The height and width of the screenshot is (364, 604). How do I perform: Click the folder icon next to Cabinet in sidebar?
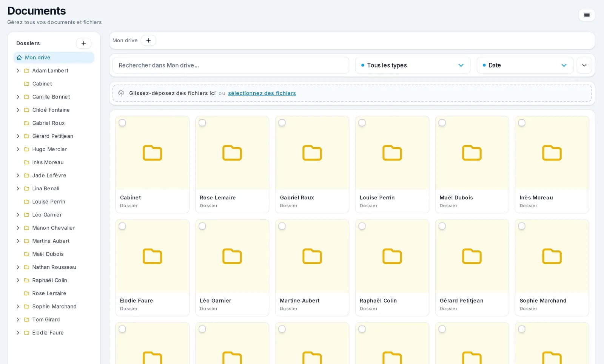(26, 84)
